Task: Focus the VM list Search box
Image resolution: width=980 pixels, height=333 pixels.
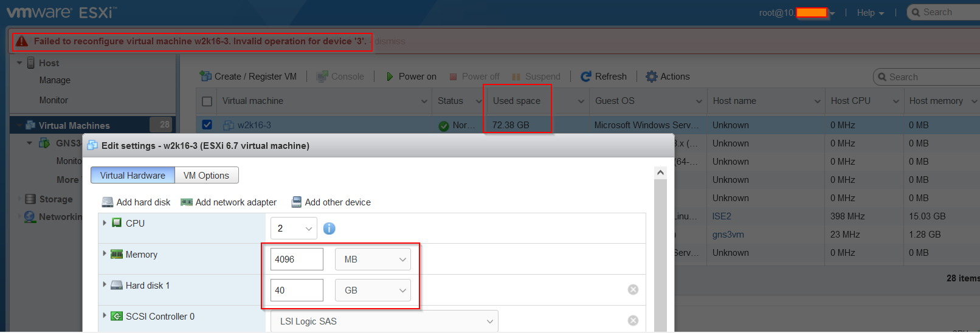Action: pos(927,77)
